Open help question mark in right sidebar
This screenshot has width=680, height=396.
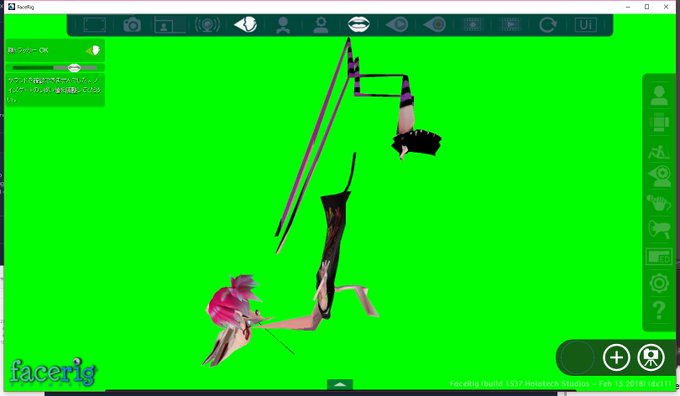(659, 311)
